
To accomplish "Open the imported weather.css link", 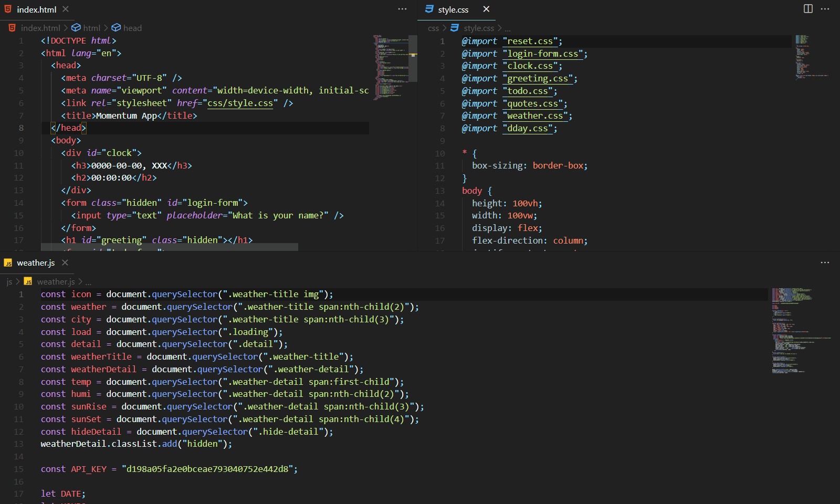I will [x=535, y=116].
